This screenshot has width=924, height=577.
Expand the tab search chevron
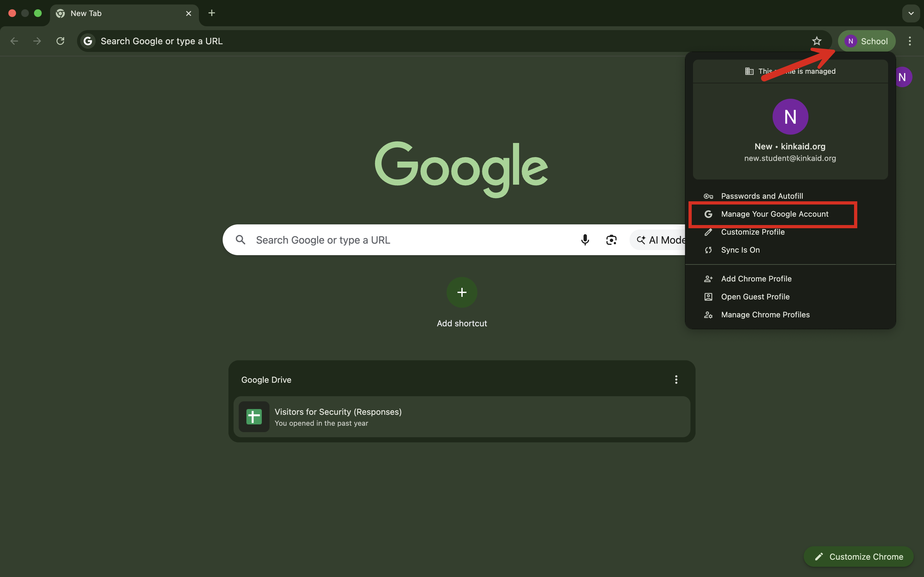911,13
